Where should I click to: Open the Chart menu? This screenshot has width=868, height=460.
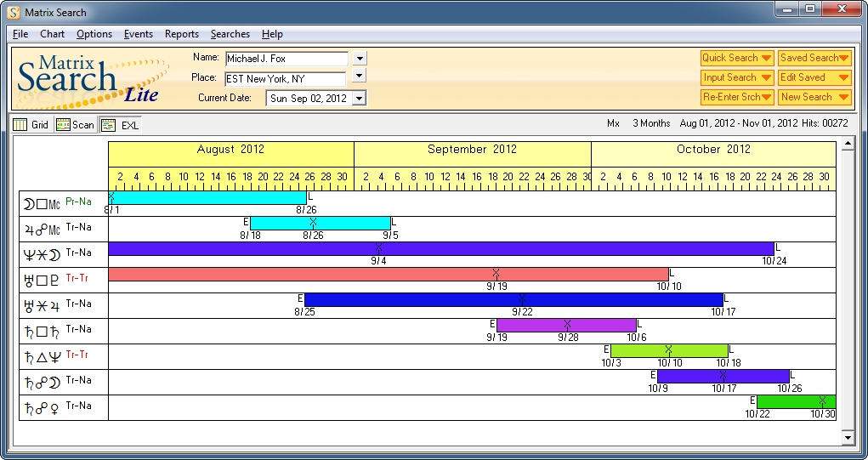(52, 34)
